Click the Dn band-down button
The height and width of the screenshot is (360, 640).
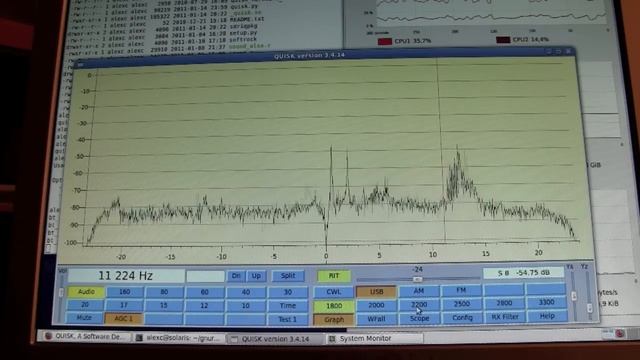tap(236, 276)
